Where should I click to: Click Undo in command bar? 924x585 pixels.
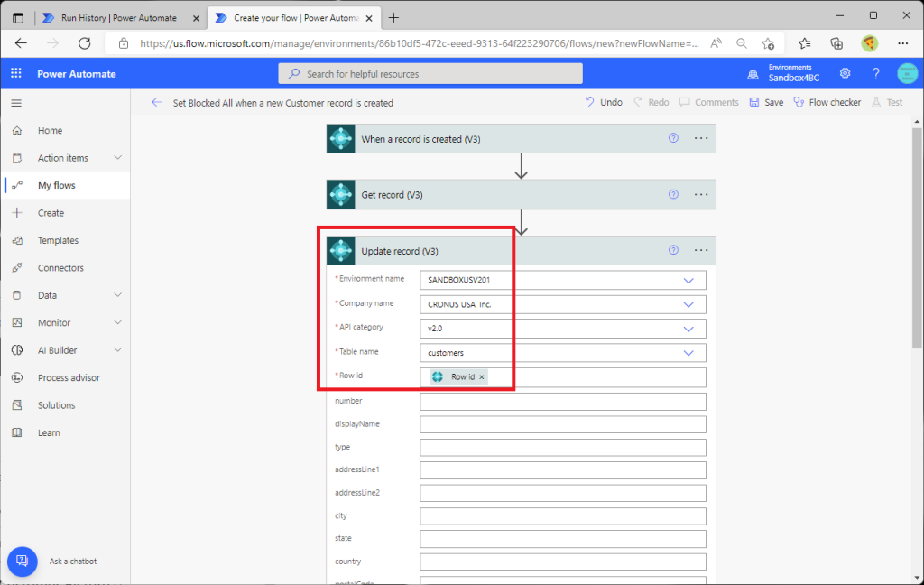[x=604, y=102]
